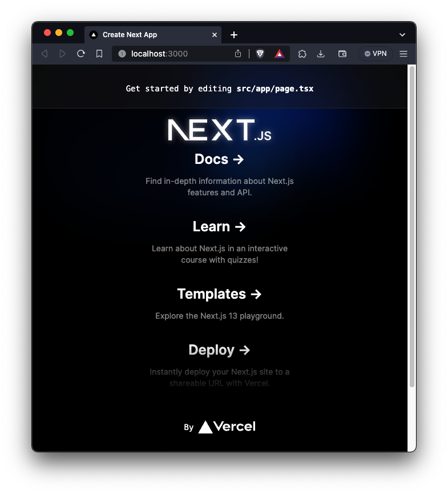Reload the localhost page
448x494 pixels.
click(81, 54)
